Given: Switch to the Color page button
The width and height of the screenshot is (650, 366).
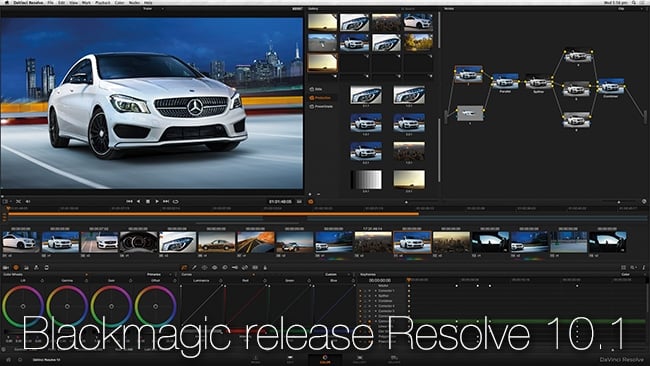Looking at the screenshot, I should pyautogui.click(x=325, y=359).
